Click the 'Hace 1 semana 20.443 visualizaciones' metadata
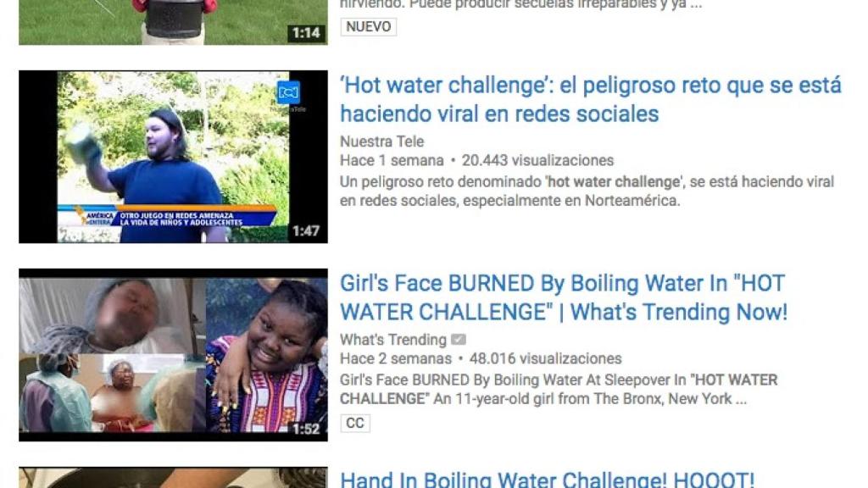The height and width of the screenshot is (488, 868). coord(476,160)
